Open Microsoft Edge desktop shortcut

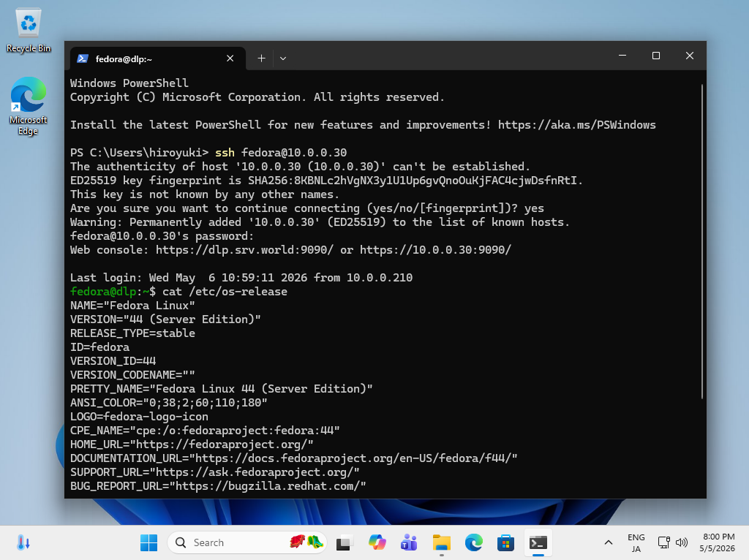click(x=29, y=106)
